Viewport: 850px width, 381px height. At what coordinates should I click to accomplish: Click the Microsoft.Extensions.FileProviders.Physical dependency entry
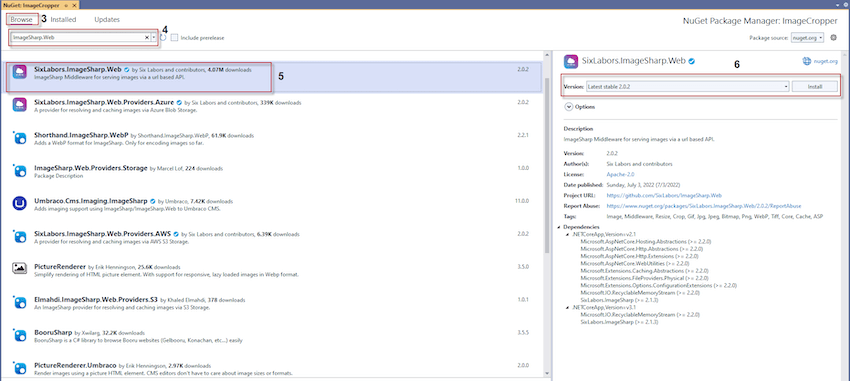coord(645,278)
